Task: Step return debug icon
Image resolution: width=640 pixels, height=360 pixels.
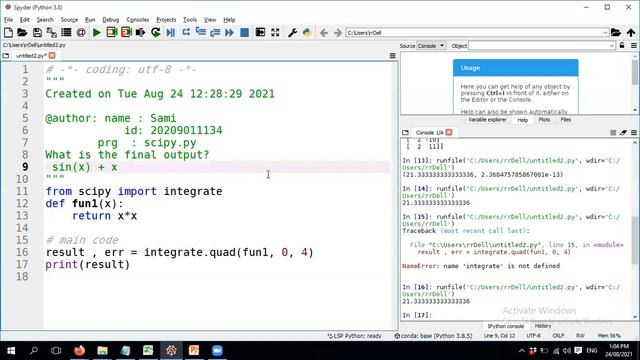Action: coord(215,33)
